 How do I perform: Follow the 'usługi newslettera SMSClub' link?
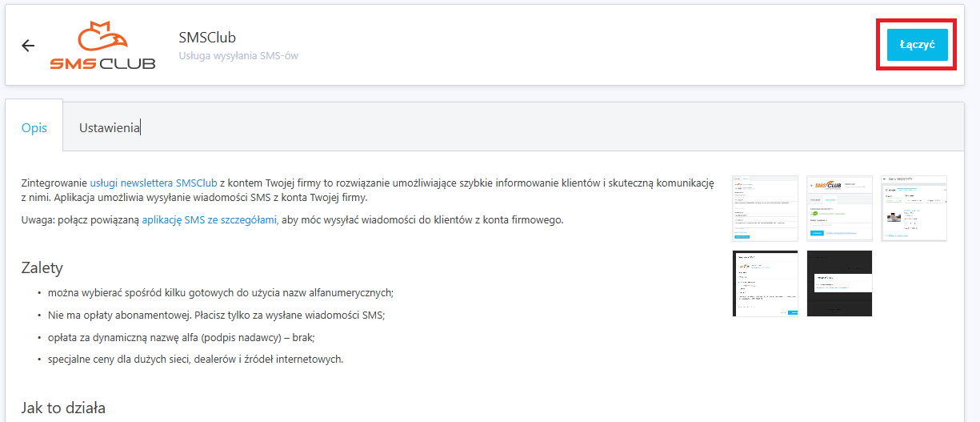(154, 183)
